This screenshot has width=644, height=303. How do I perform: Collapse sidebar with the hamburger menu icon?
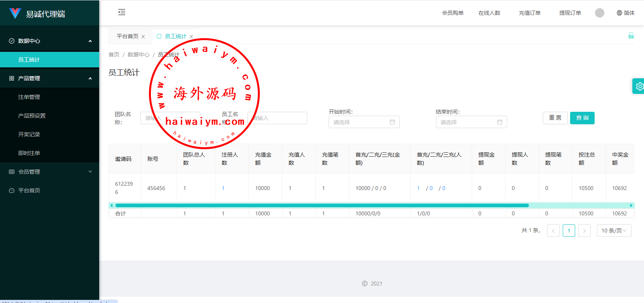click(122, 12)
